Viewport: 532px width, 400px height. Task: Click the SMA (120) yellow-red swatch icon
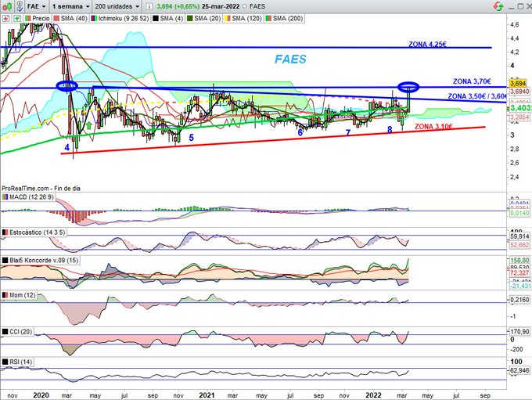228,18
